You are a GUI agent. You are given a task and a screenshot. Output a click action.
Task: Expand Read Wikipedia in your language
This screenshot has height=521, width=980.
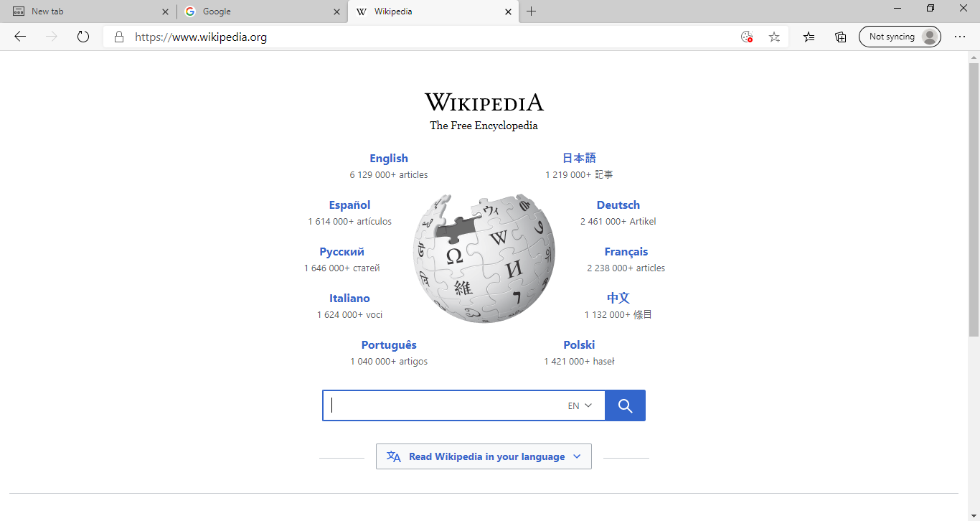[484, 456]
